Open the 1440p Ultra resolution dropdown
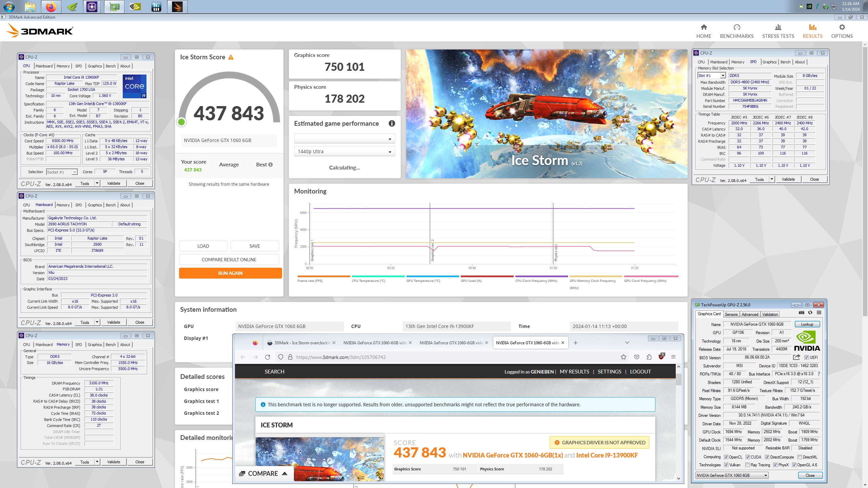Image resolution: width=868 pixels, height=488 pixels. tap(344, 151)
